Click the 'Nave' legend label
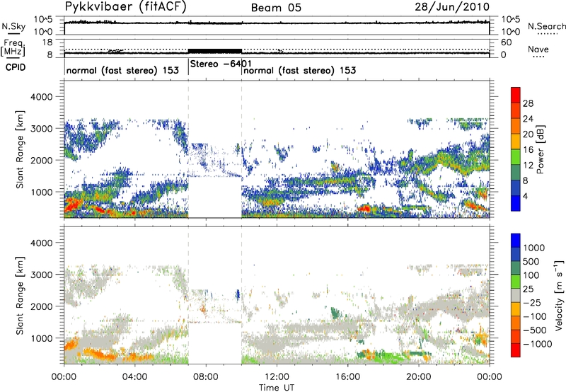Image resolution: width=566 pixels, height=392 pixels. click(538, 49)
